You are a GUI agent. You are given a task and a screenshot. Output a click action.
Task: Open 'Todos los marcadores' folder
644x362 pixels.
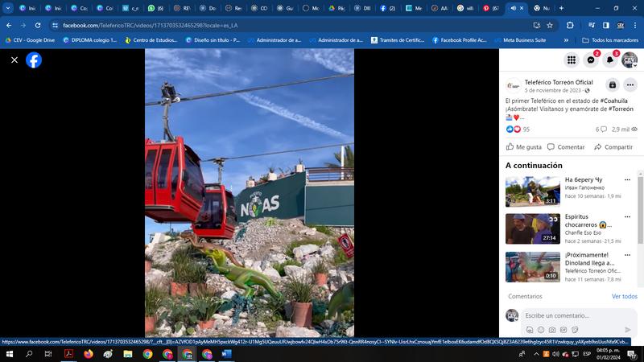[x=610, y=40]
